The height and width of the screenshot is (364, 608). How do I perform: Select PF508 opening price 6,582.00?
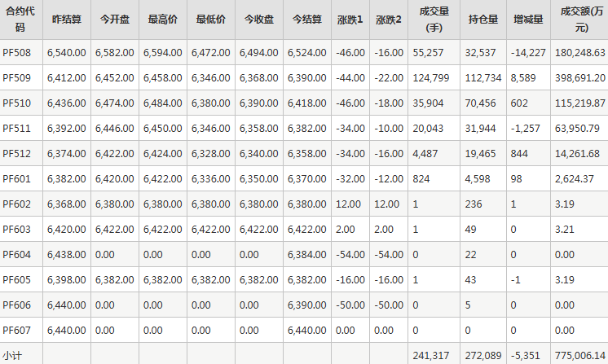pyautogui.click(x=115, y=53)
